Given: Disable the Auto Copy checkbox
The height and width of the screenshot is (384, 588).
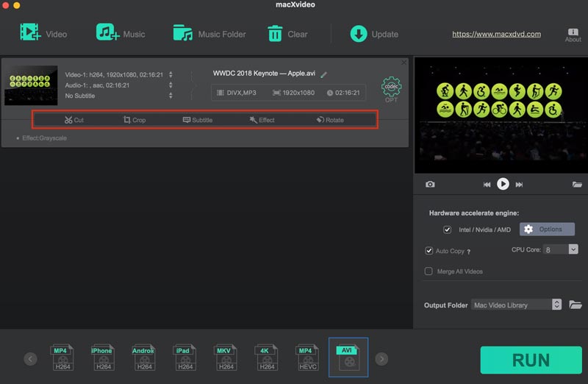Looking at the screenshot, I should click(429, 251).
